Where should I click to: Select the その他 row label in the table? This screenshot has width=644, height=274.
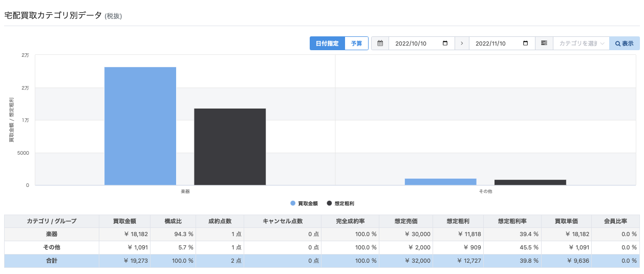pyautogui.click(x=52, y=247)
